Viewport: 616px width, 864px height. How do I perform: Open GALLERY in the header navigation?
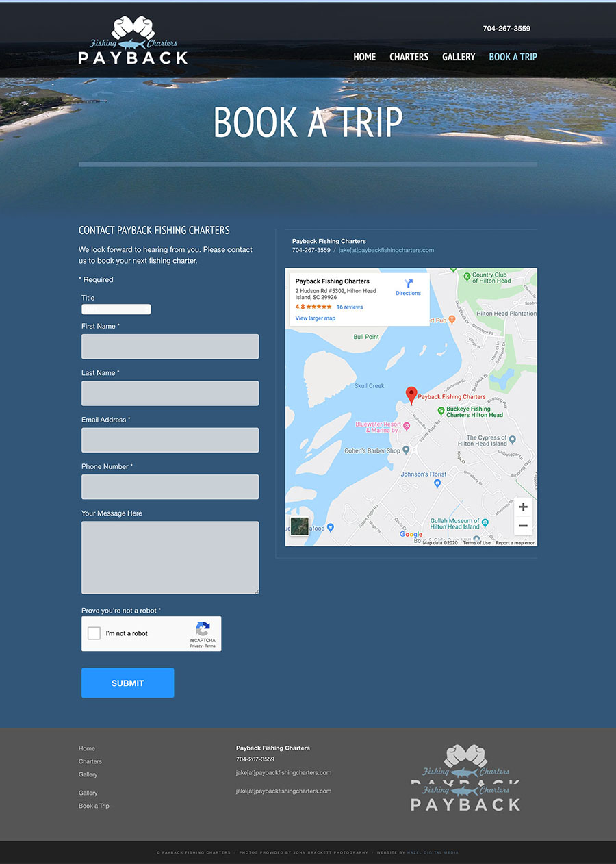tap(459, 57)
